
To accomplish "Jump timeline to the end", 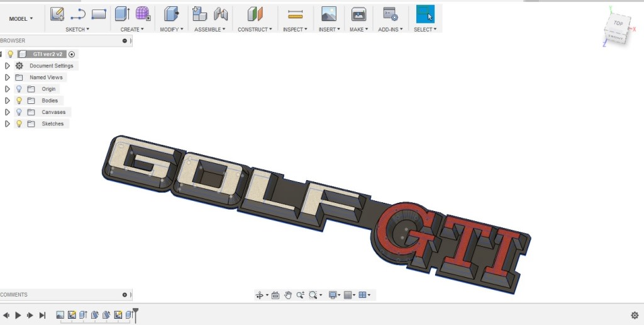I will coord(42,316).
